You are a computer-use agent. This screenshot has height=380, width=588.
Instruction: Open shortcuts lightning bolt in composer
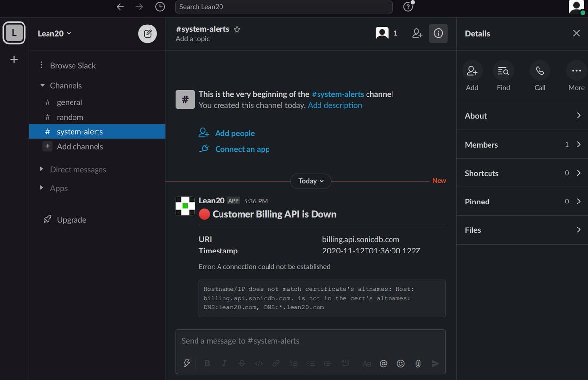click(x=187, y=363)
